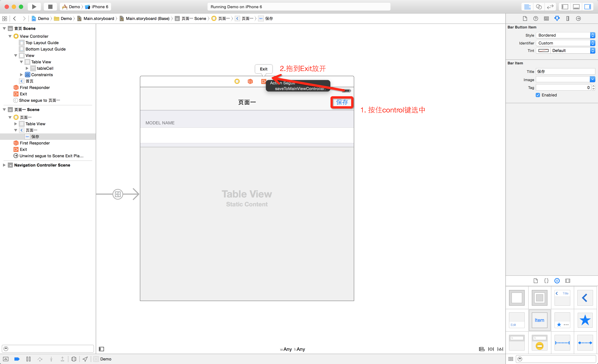
Task: Expand Navigation Controller Scene
Action: coord(4,165)
